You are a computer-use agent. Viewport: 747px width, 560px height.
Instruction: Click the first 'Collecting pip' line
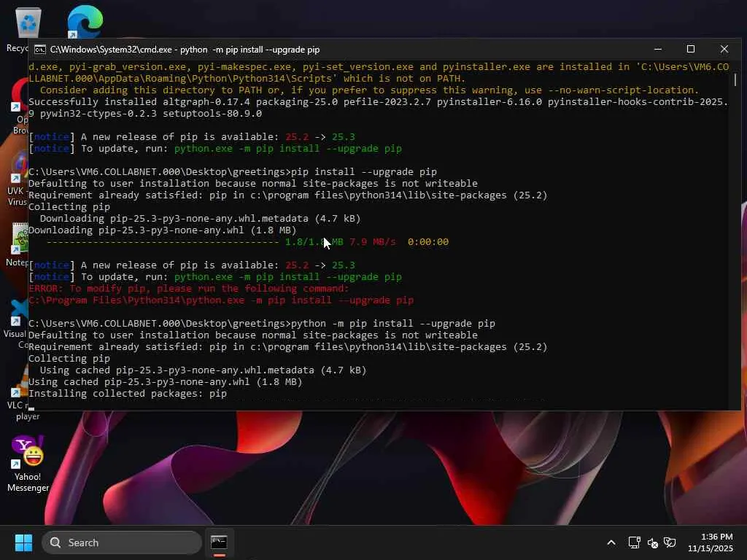point(69,207)
